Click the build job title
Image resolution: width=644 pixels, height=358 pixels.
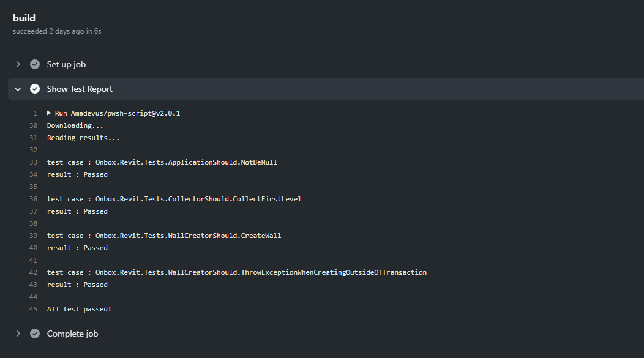coord(24,18)
